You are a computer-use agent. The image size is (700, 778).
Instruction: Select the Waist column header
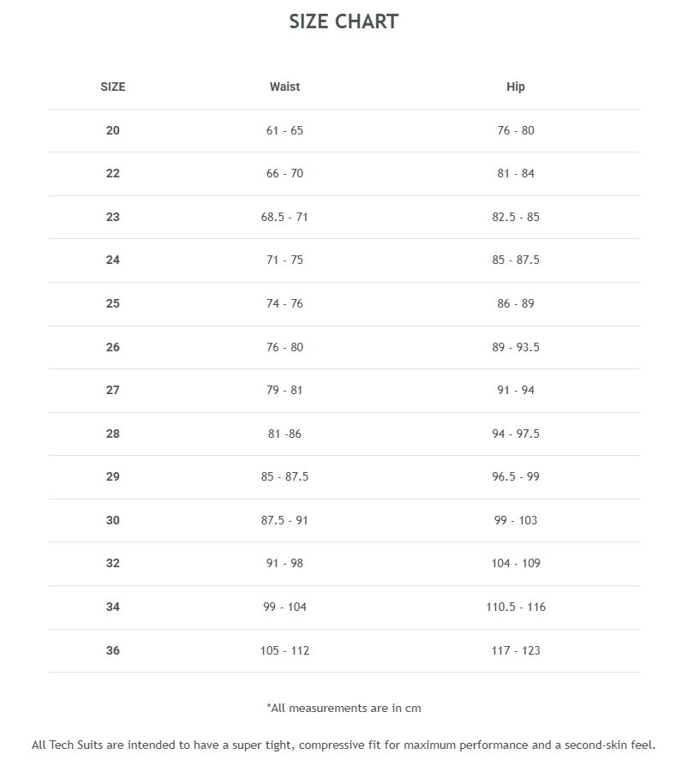[284, 87]
